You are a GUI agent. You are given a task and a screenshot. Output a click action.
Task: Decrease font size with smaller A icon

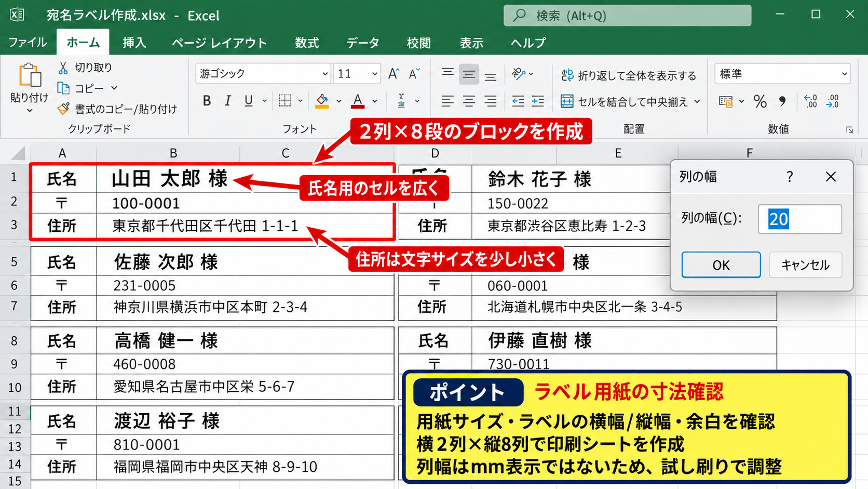[414, 74]
